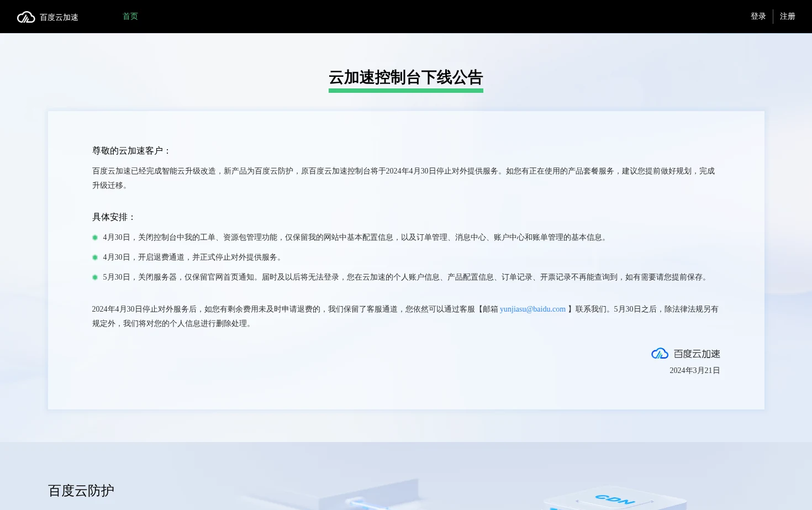Click the CDN illustration graphic
The image size is (812, 510).
point(616,497)
